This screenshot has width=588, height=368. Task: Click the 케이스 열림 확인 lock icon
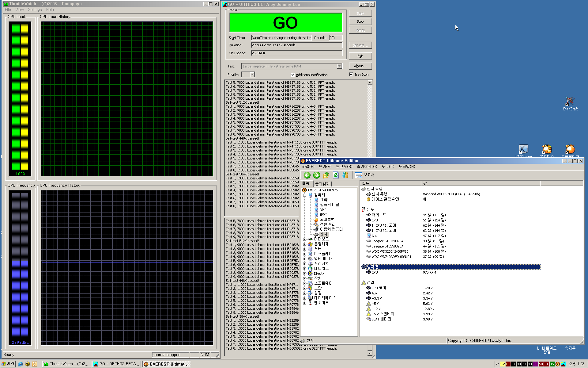(368, 199)
